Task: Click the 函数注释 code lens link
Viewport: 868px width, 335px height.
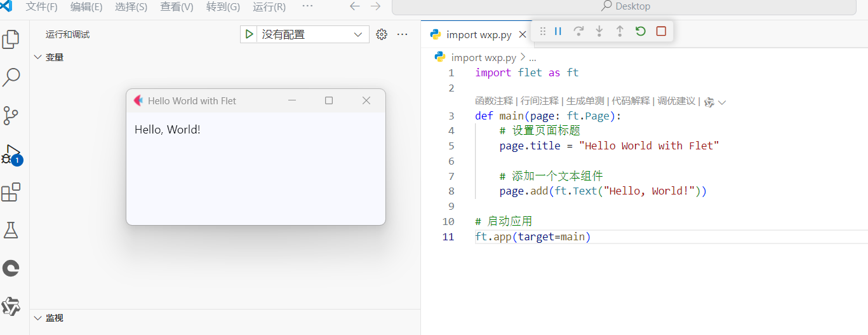Action: [493, 101]
